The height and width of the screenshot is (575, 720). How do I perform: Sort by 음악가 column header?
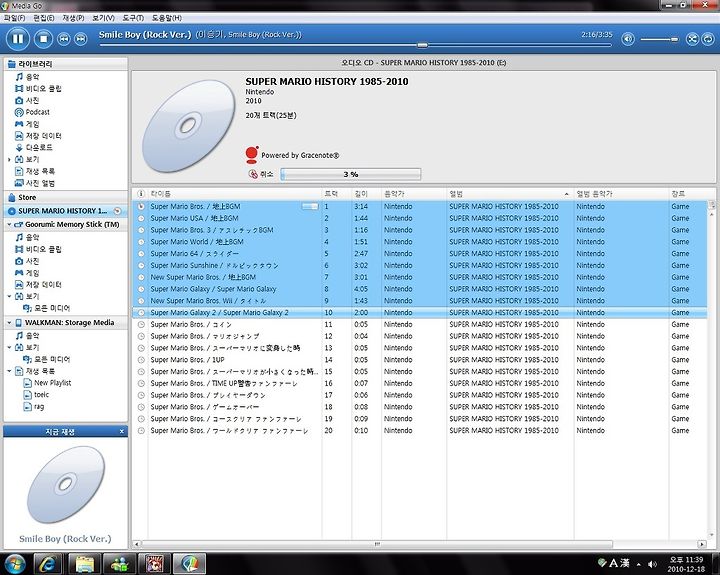tap(413, 194)
